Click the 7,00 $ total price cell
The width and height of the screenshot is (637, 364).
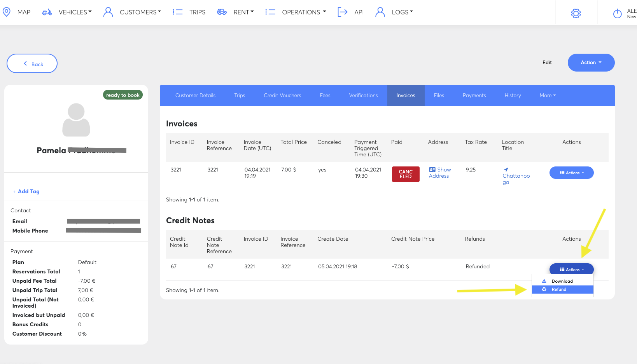pyautogui.click(x=289, y=170)
